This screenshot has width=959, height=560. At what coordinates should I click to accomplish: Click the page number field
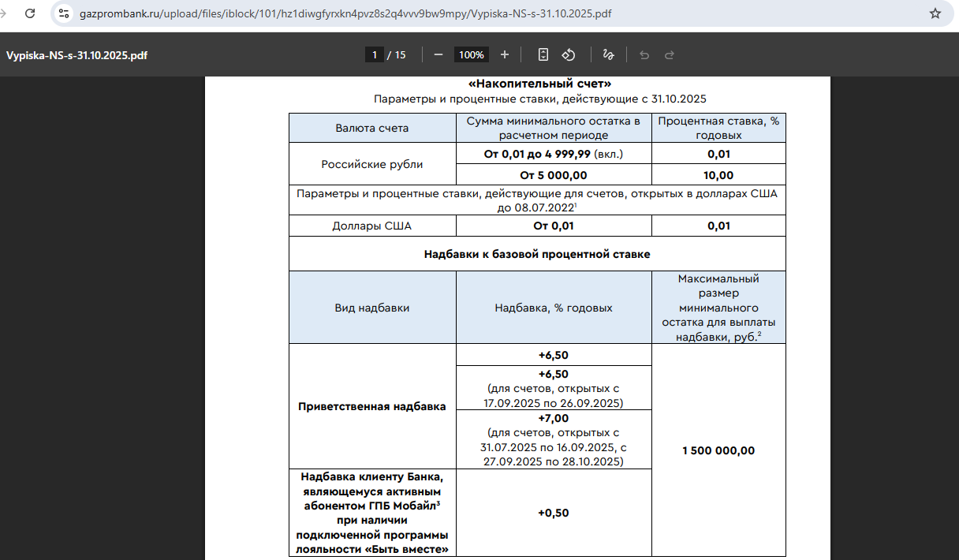(x=375, y=54)
